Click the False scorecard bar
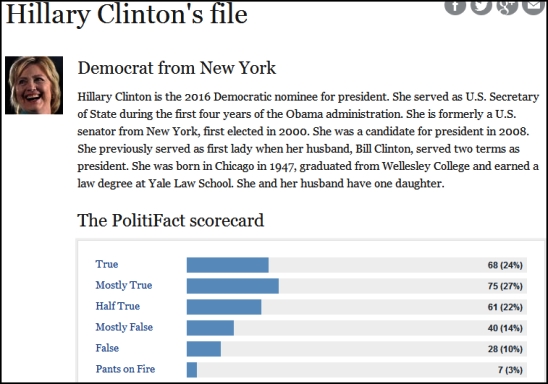This screenshot has width=548, height=384. point(204,349)
